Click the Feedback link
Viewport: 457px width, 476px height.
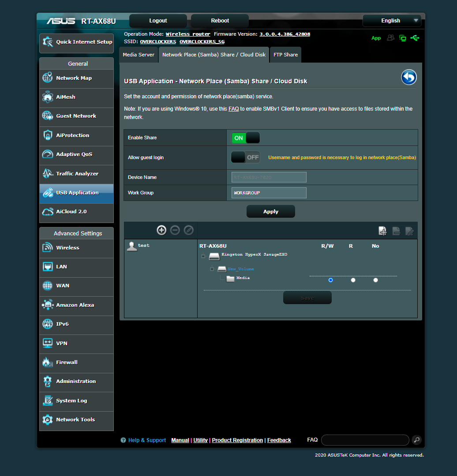[x=279, y=440]
